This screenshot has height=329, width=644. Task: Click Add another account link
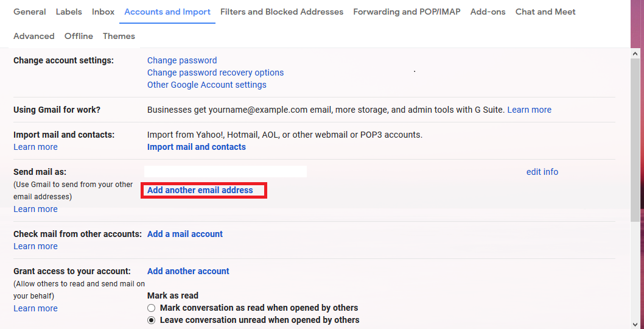pos(188,271)
